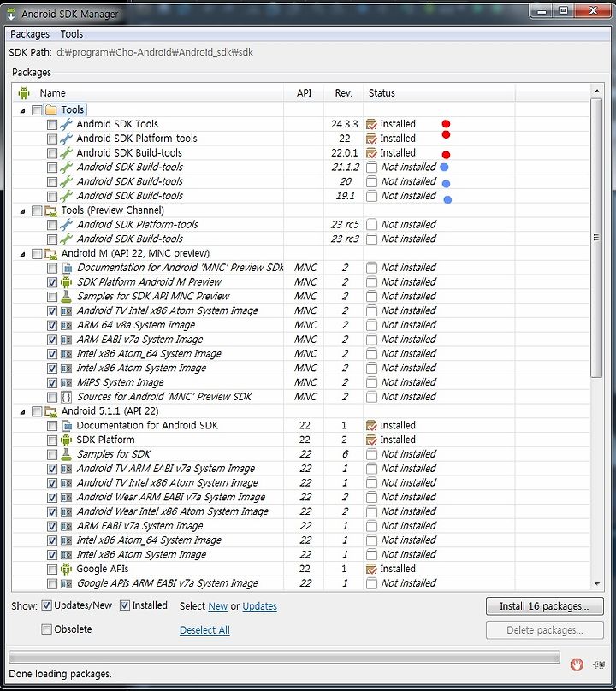Click the Android robot icon for SDK Platform Android M Preview
The width and height of the screenshot is (616, 691).
[x=66, y=282]
